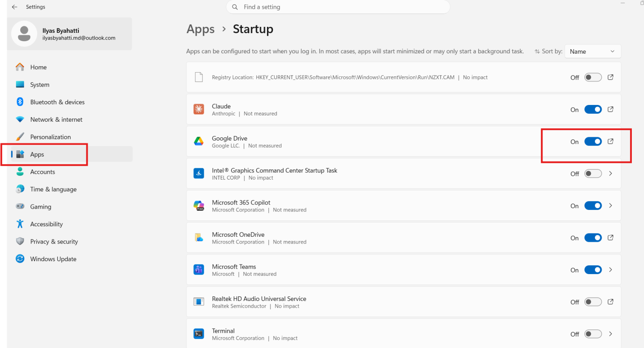Click the Realtek HD Audio icon

[199, 301]
